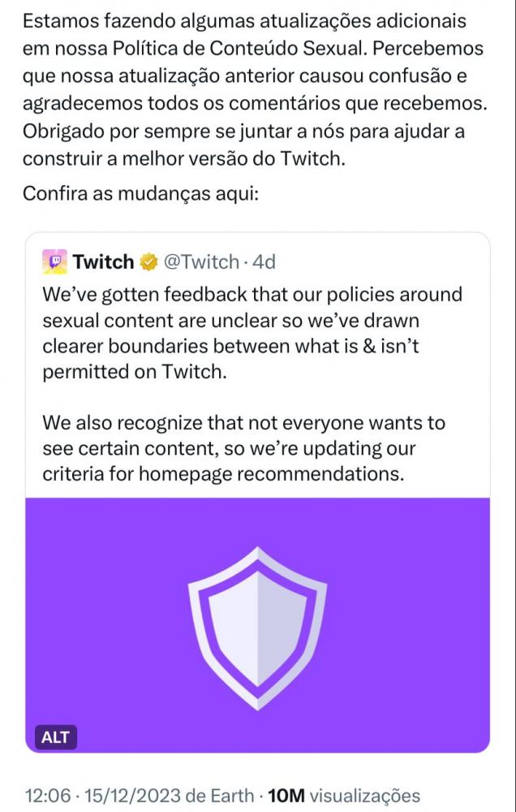This screenshot has height=812, width=516.
Task: Click "construir a melhor versão do Twitch" line
Action: tap(184, 159)
